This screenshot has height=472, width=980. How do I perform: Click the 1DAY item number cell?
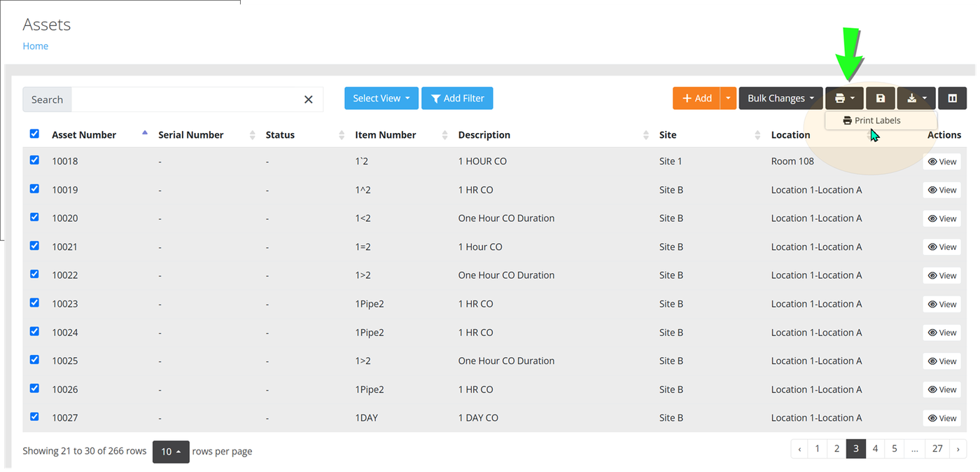coord(366,418)
